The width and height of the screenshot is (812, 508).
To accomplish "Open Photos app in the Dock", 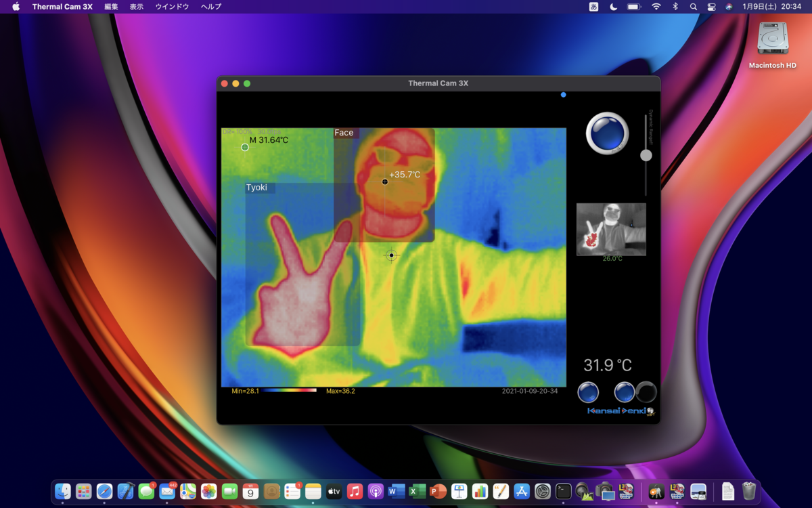I will pos(209,491).
